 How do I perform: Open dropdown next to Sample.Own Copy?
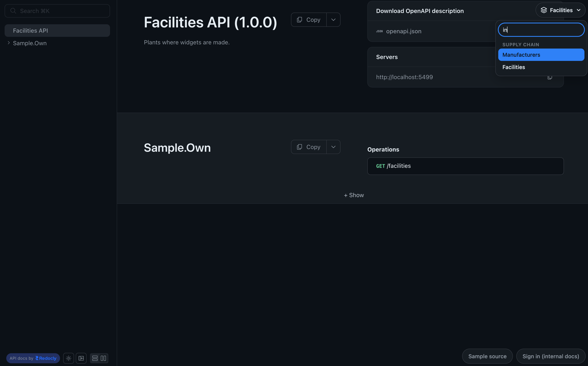333,147
